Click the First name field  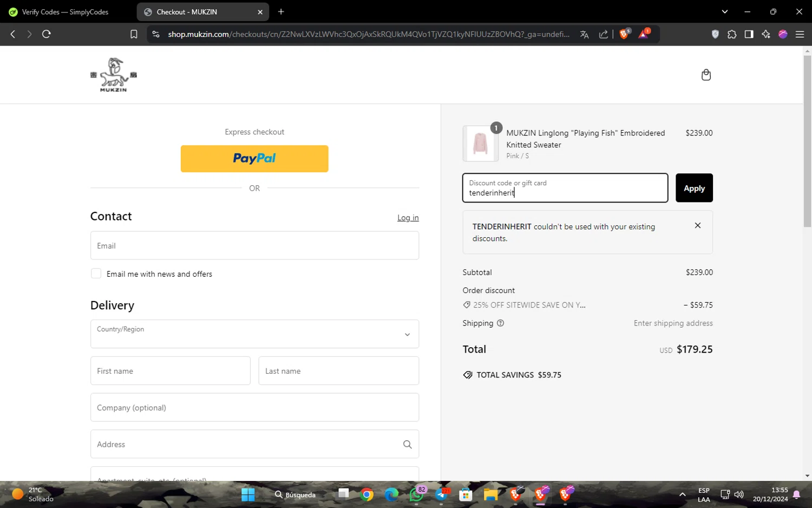click(171, 371)
